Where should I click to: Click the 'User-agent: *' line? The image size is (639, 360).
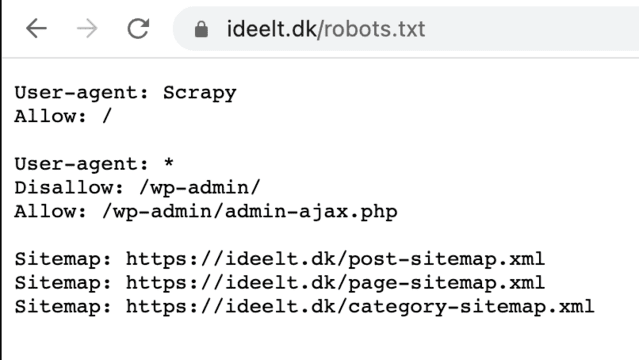94,164
